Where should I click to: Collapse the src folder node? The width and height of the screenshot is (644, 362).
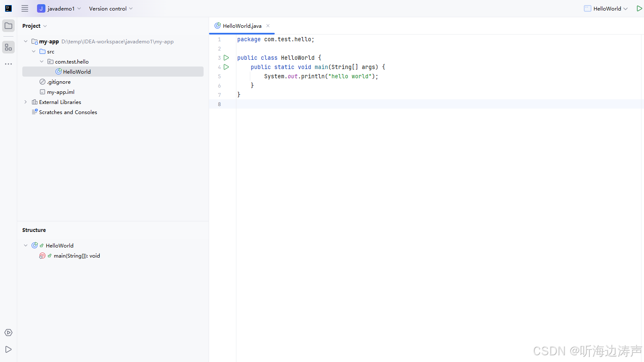34,51
